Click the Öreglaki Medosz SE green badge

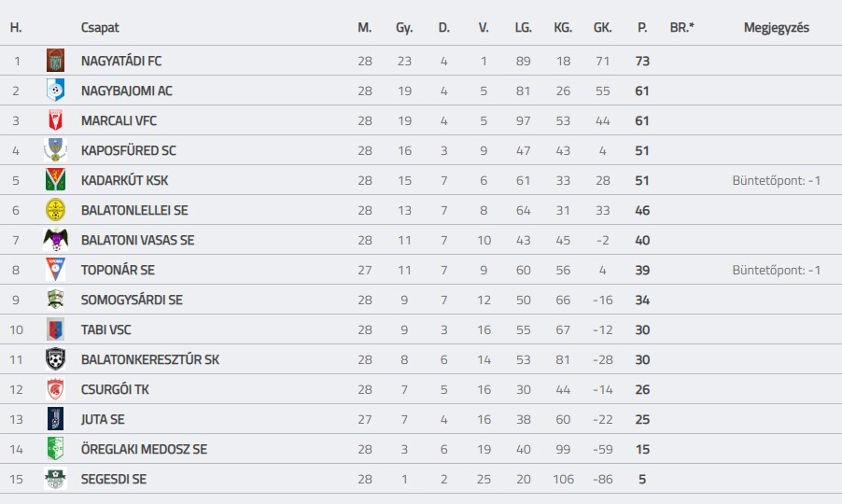[55, 449]
